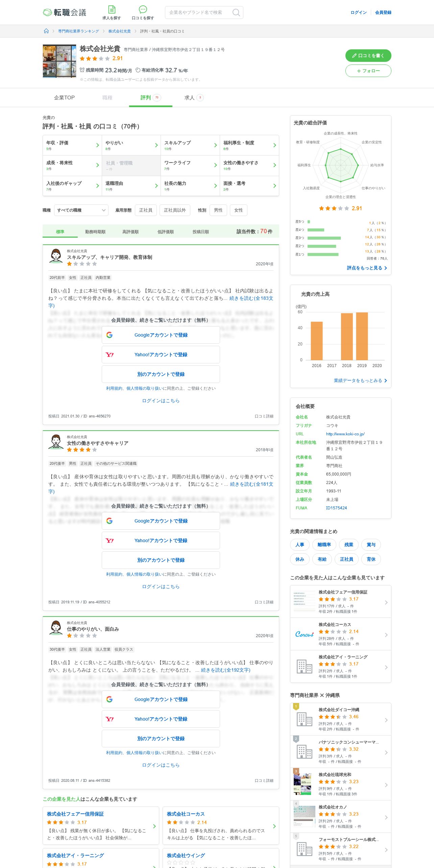Click 別のアカウントで登録 in first review
This screenshot has width=434, height=868.
pyautogui.click(x=161, y=374)
